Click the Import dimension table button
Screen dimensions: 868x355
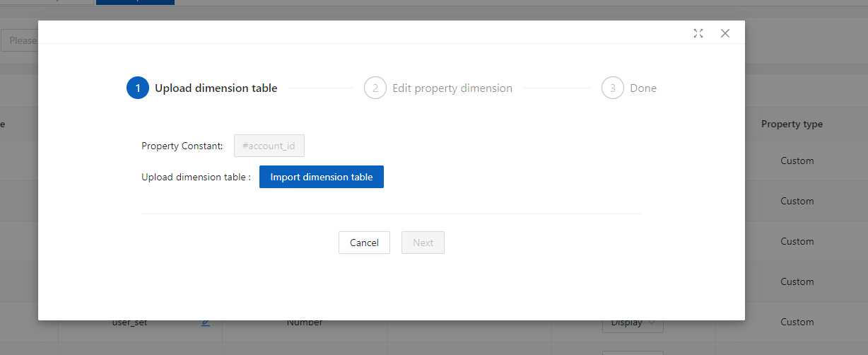pyautogui.click(x=322, y=177)
